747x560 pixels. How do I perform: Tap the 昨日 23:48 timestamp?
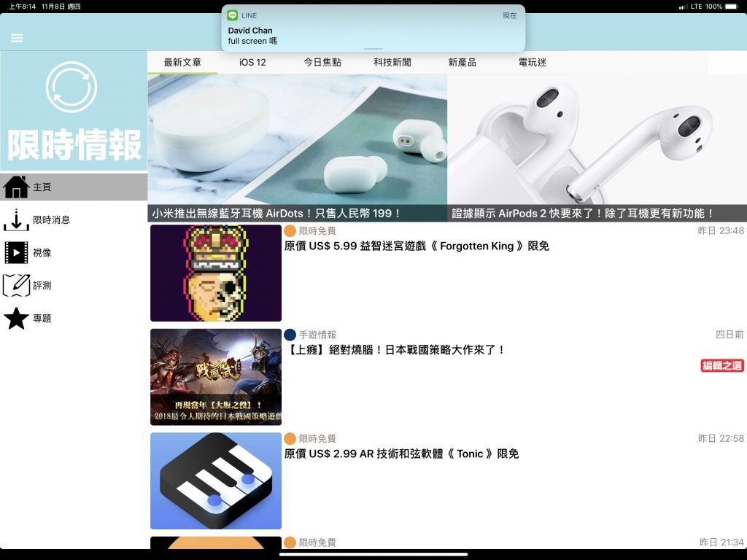tap(721, 231)
